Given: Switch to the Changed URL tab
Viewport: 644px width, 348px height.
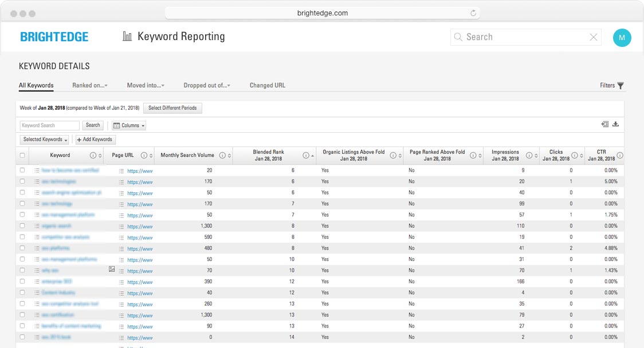Looking at the screenshot, I should (267, 85).
